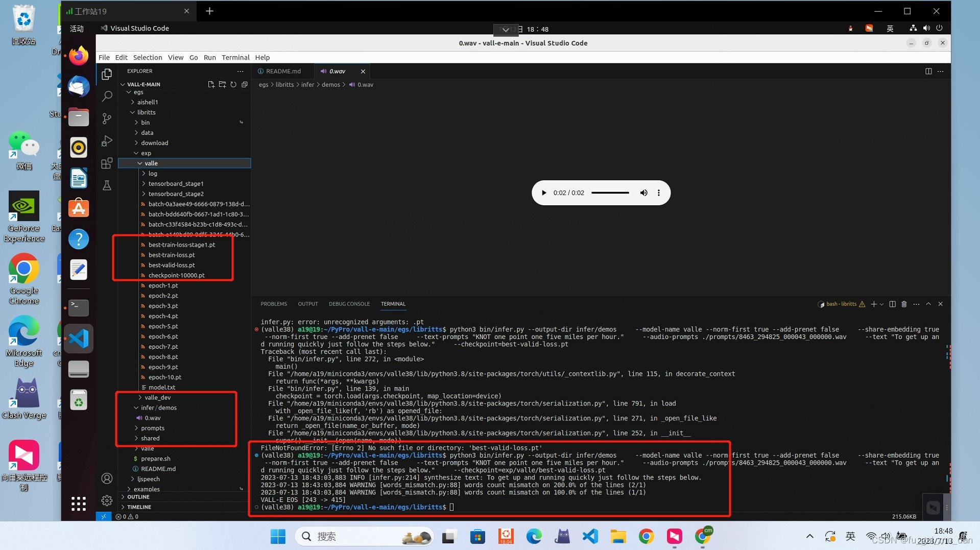The image size is (980, 550).
Task: Expand the TIMELINE section
Action: coord(184,507)
